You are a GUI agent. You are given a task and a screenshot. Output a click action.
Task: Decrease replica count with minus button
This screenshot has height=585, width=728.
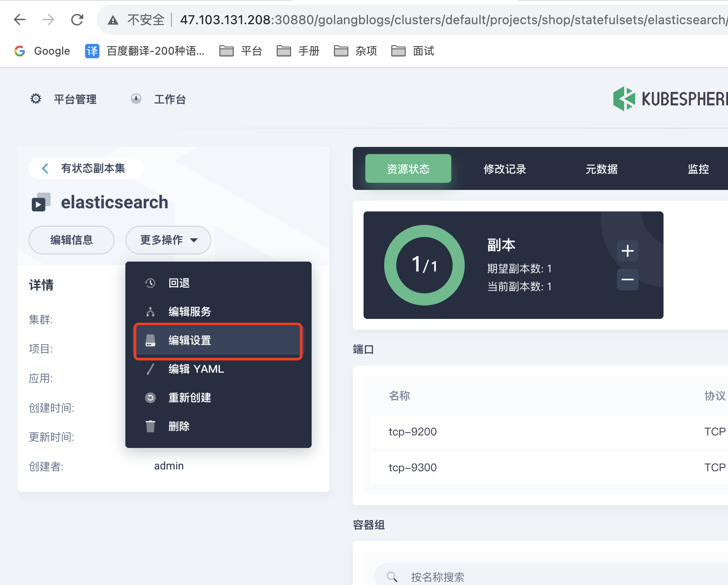pyautogui.click(x=628, y=280)
